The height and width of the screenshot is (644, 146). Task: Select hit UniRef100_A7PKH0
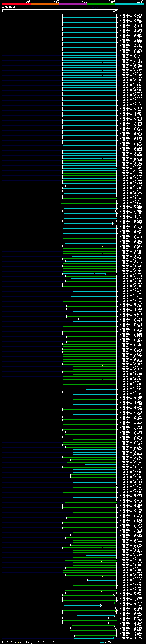[131, 630]
